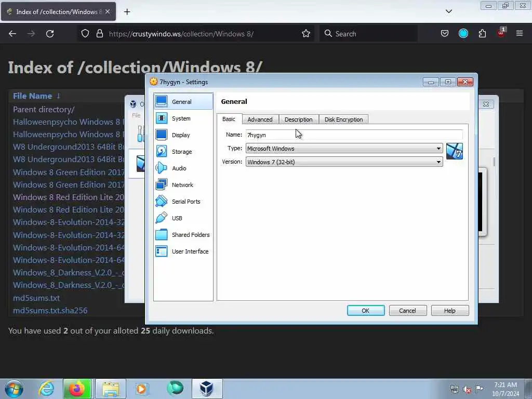Launch Internet Explorer from the taskbar
The image size is (532, 399).
point(46,389)
